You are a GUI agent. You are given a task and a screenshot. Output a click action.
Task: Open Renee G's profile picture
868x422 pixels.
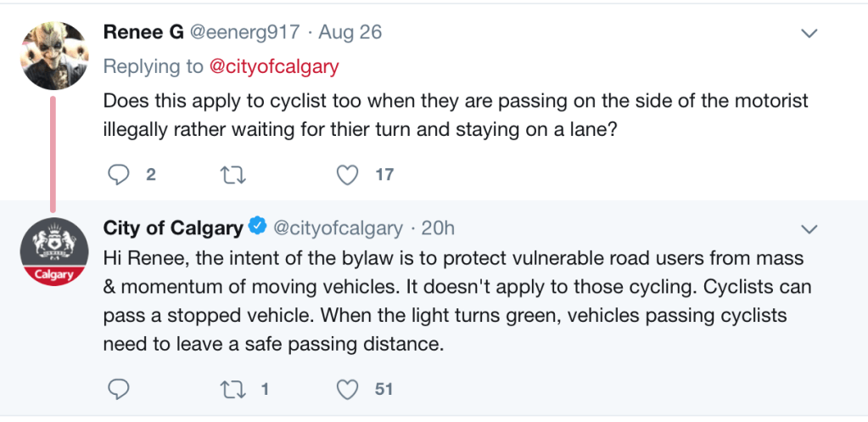[54, 54]
